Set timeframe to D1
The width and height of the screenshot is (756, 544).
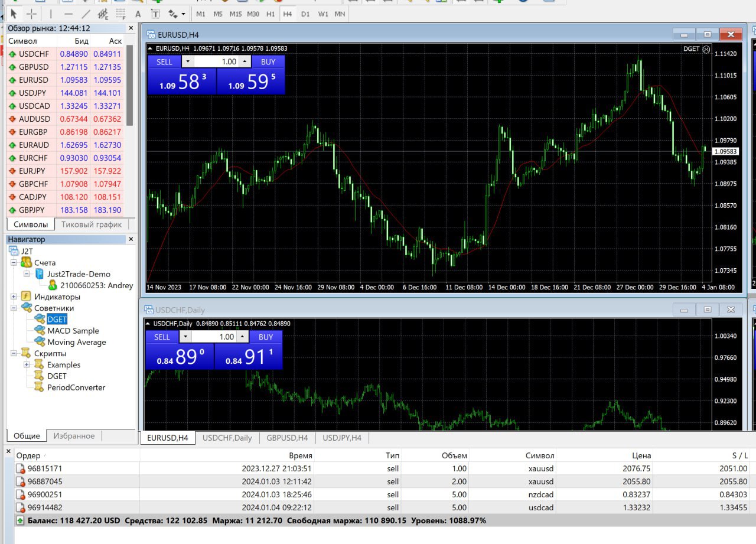coord(305,14)
